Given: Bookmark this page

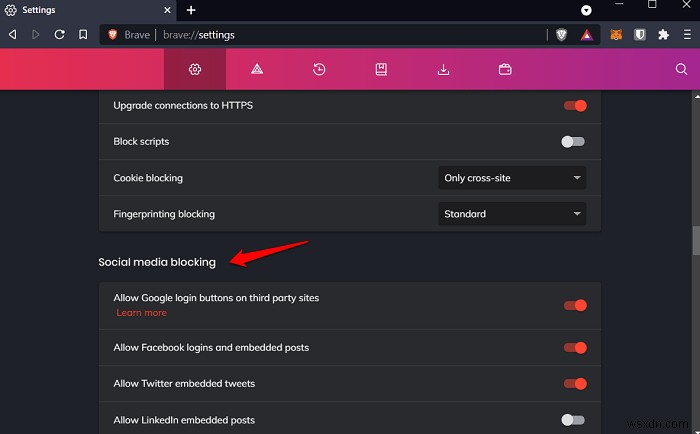Looking at the screenshot, I should (x=83, y=34).
